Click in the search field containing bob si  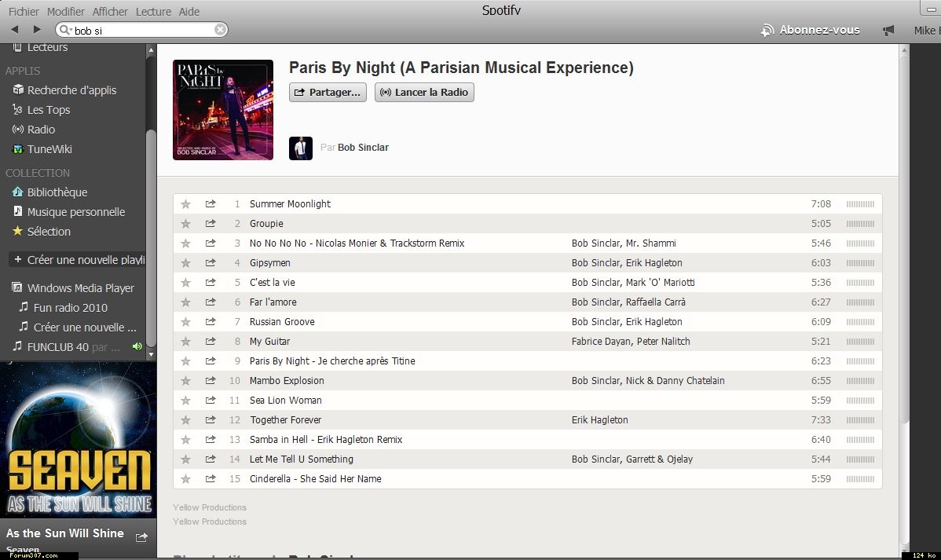click(x=142, y=30)
